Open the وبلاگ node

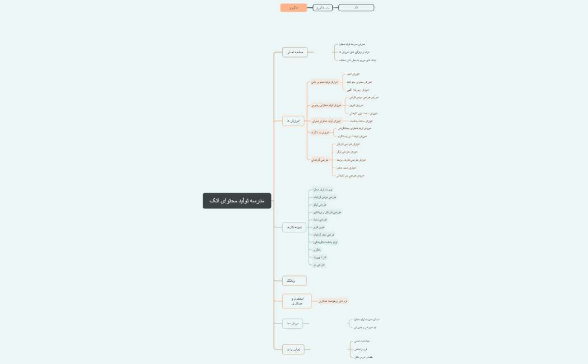point(294,281)
